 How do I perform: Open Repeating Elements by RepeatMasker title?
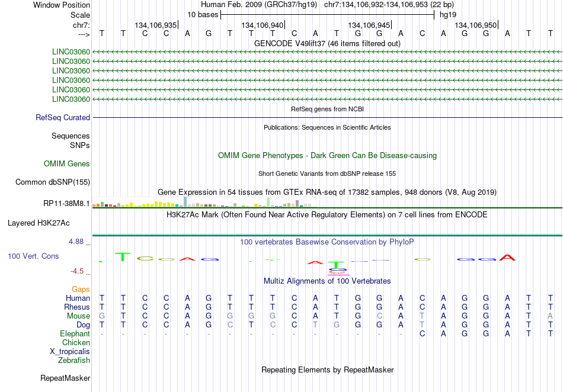tap(327, 369)
